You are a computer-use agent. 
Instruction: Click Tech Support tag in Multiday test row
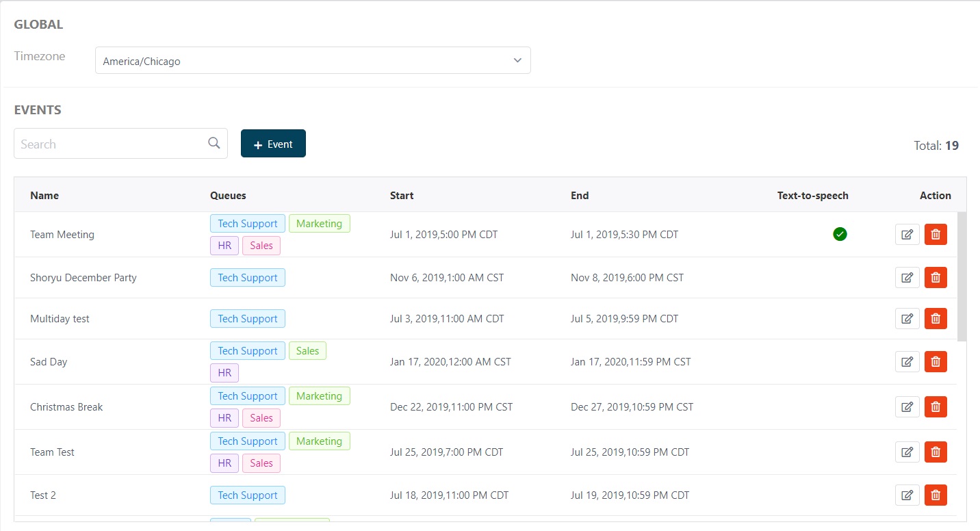click(x=248, y=319)
